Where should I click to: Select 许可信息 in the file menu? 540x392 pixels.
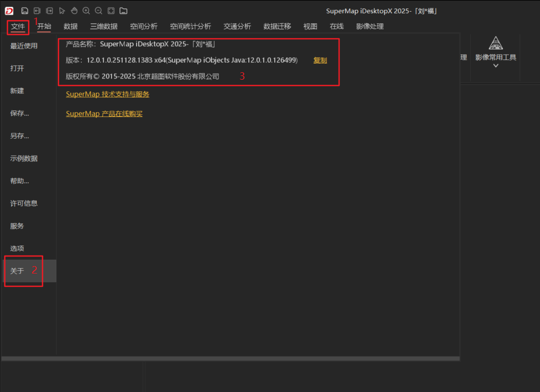24,203
